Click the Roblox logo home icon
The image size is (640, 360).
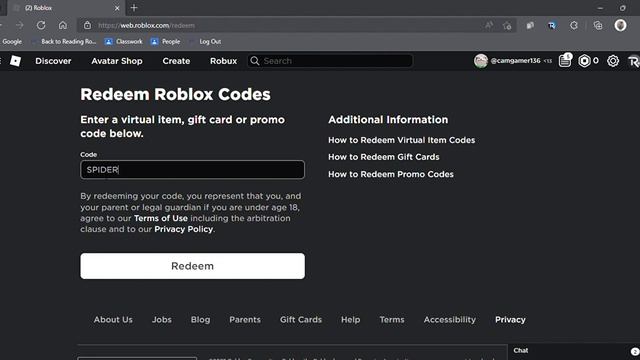[16, 61]
